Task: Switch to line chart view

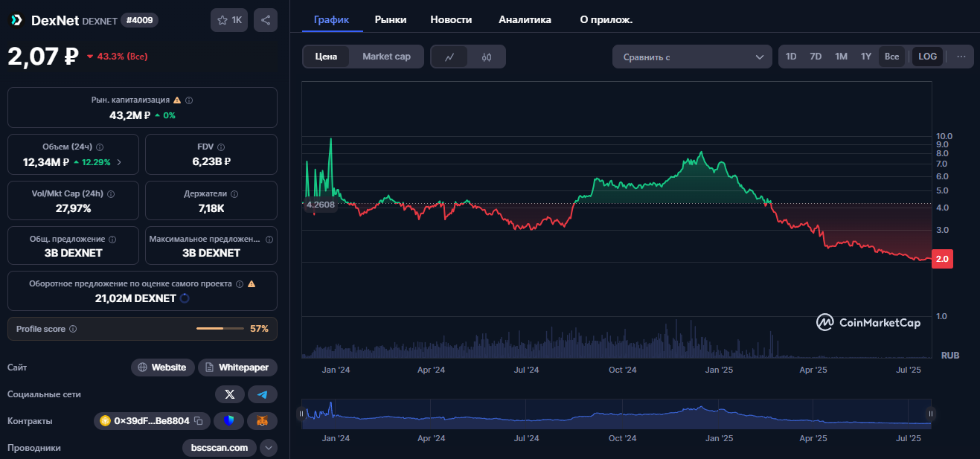Action: pos(449,57)
